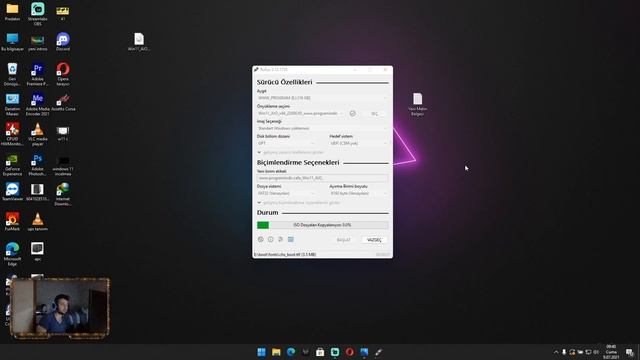This screenshot has height=360, width=640.
Task: Expand advanced drive properties section
Action: click(x=291, y=152)
